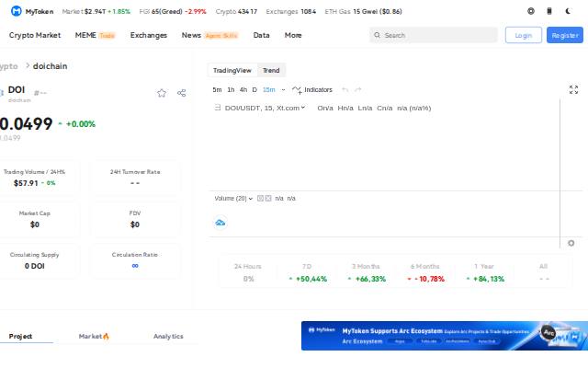Open the Market tab
Viewport: 588px width, 368px height.
pos(94,336)
